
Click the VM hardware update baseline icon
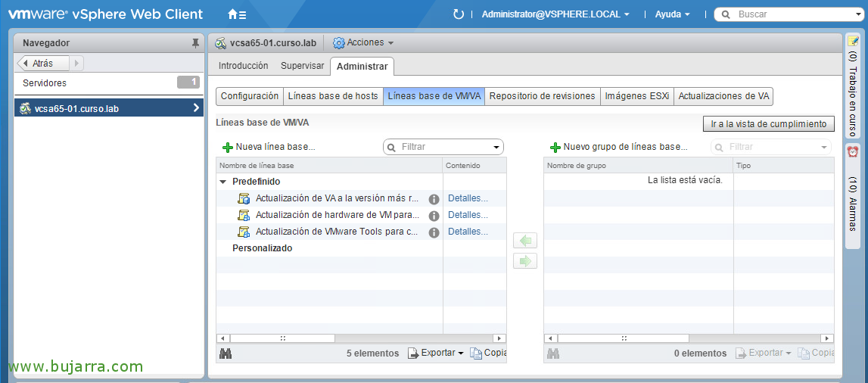[244, 215]
